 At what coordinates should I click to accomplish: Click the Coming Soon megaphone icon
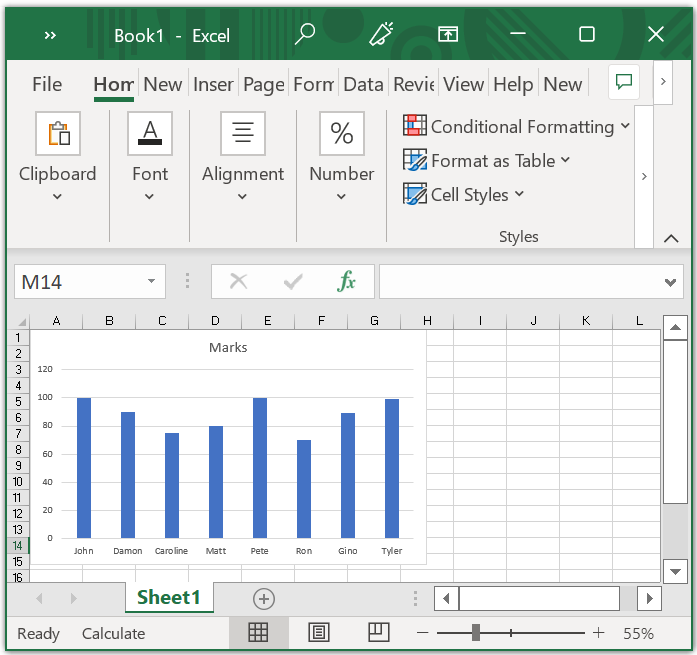[x=381, y=34]
